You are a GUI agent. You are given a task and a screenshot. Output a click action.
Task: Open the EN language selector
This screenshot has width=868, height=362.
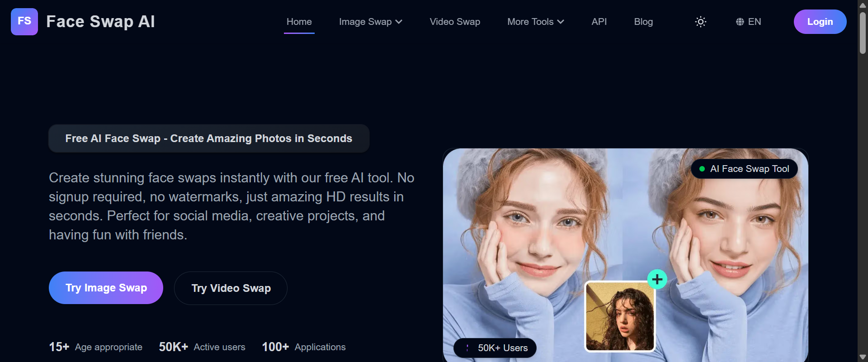click(749, 22)
